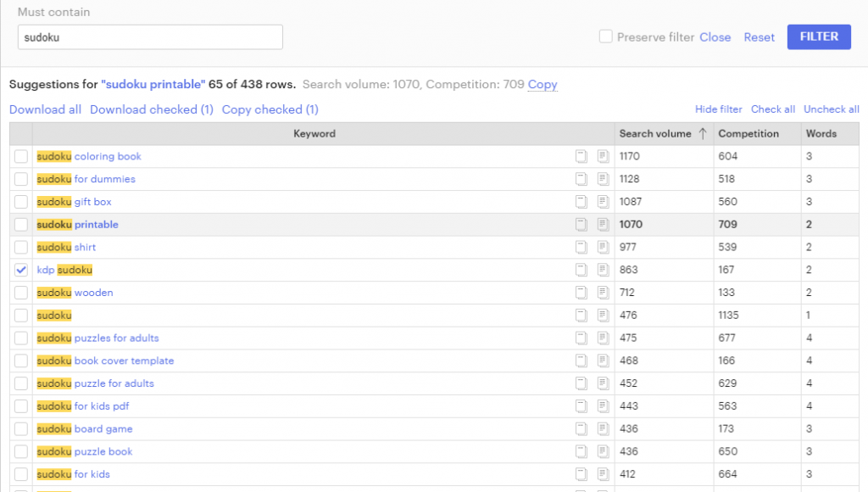Click lined-document icon in sudoku shirt row
868x492 pixels.
[x=603, y=248]
